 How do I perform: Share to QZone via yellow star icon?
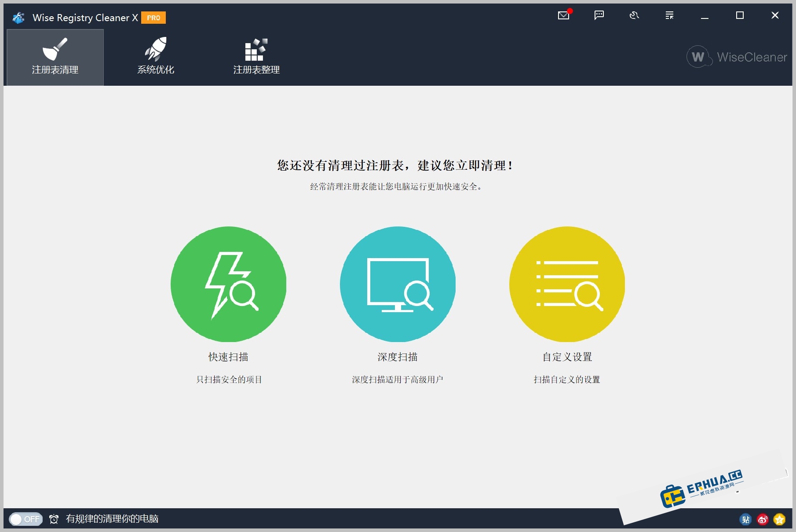pyautogui.click(x=779, y=519)
